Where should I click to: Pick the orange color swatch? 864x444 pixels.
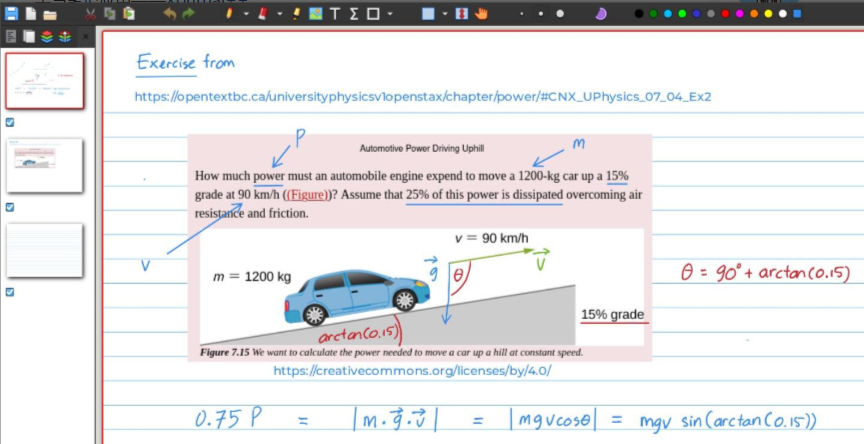754,14
